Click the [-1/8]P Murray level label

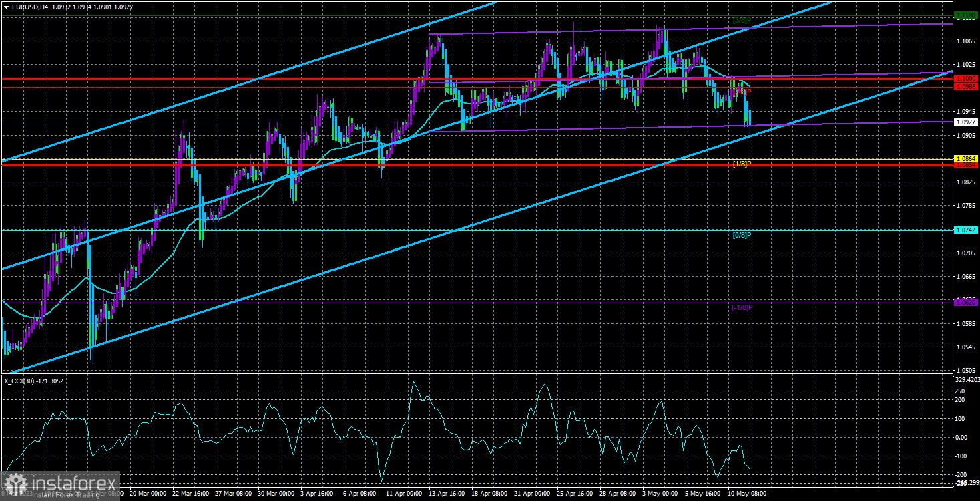(x=742, y=307)
